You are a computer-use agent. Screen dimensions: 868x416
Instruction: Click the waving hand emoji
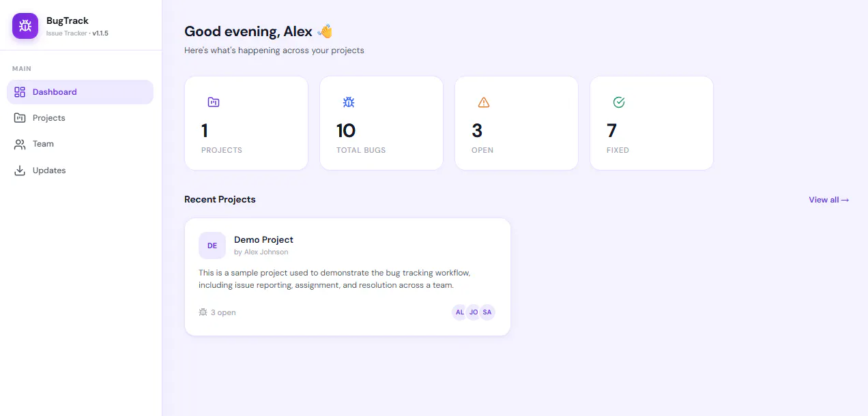325,31
